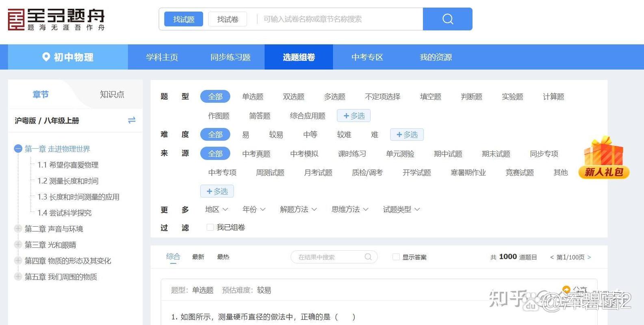Viewport: 644px width, 325px height.
Task: Open the 我的资源 nav tab
Action: (436, 57)
